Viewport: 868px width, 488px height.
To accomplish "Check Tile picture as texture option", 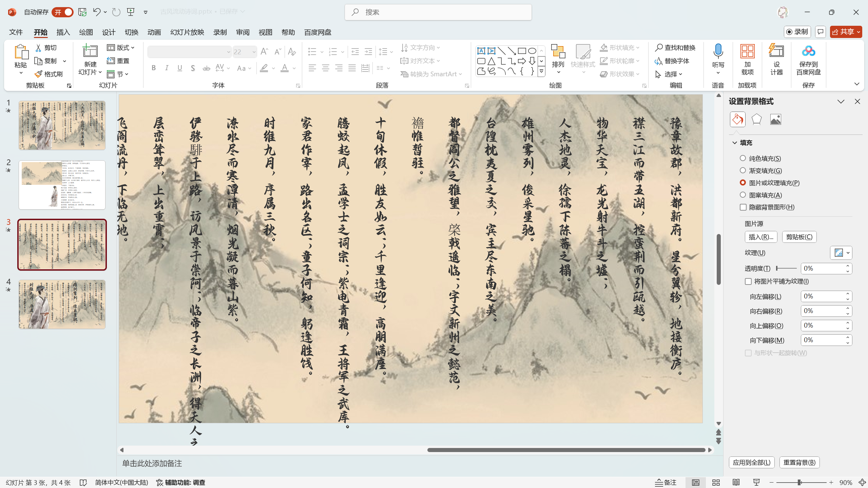I will pos(748,281).
